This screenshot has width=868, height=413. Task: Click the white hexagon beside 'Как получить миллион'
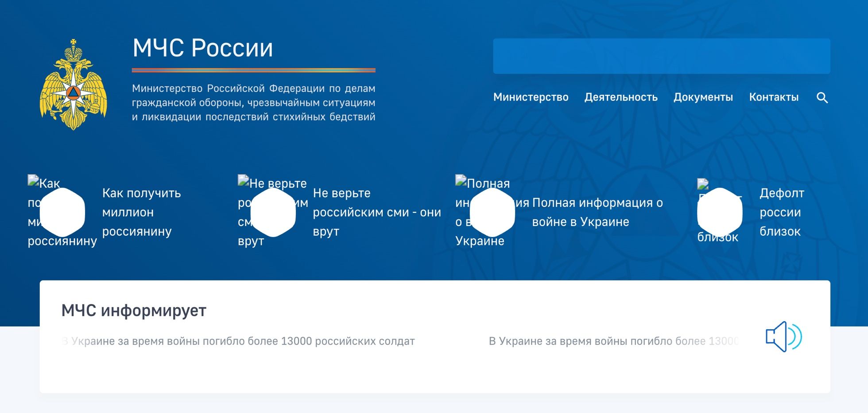pyautogui.click(x=62, y=212)
